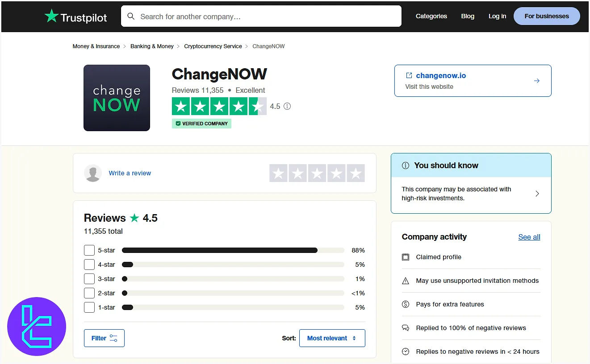Screen dimensions: 590x364
Task: Go to Money & Insurance breadcrumb
Action: tap(96, 46)
